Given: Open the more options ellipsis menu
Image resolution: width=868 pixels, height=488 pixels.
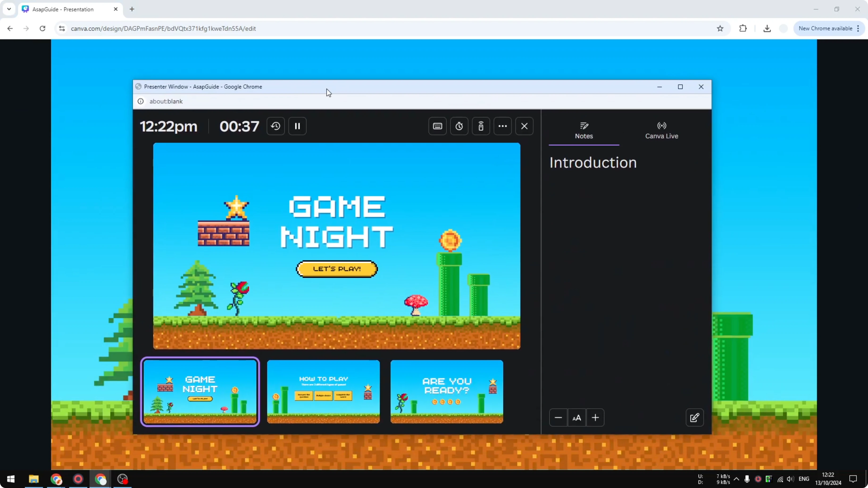Looking at the screenshot, I should [503, 126].
